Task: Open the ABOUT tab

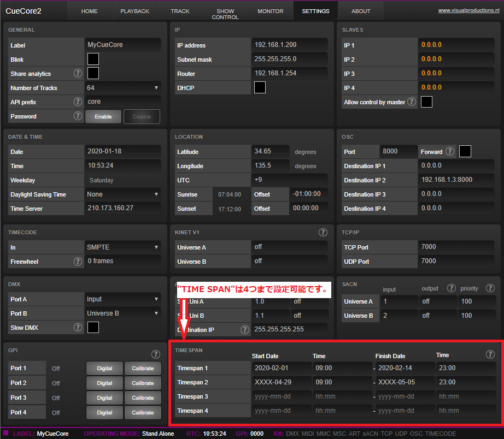Action: coord(361,11)
